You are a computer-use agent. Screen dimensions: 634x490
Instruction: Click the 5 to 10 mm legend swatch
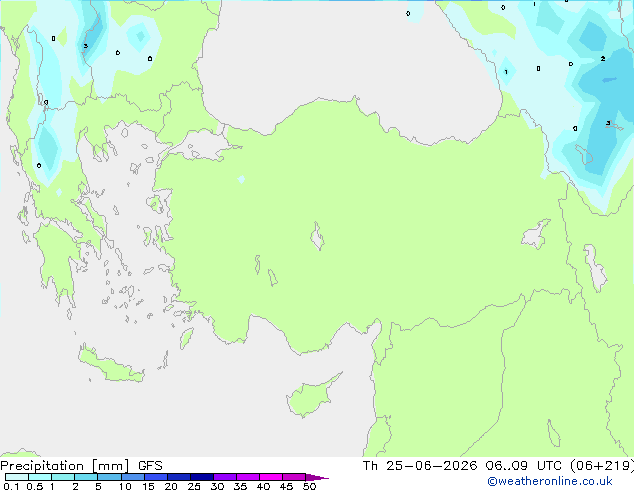coord(109,477)
